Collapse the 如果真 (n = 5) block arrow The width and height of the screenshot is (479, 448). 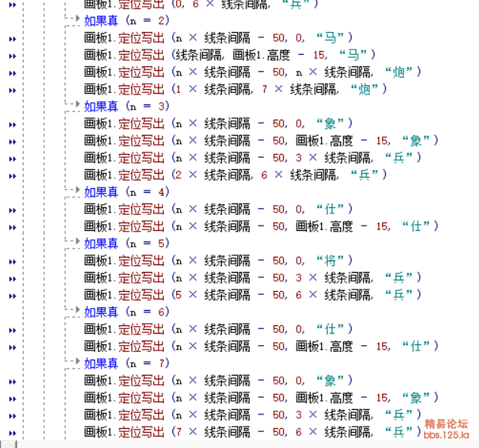[x=78, y=241]
